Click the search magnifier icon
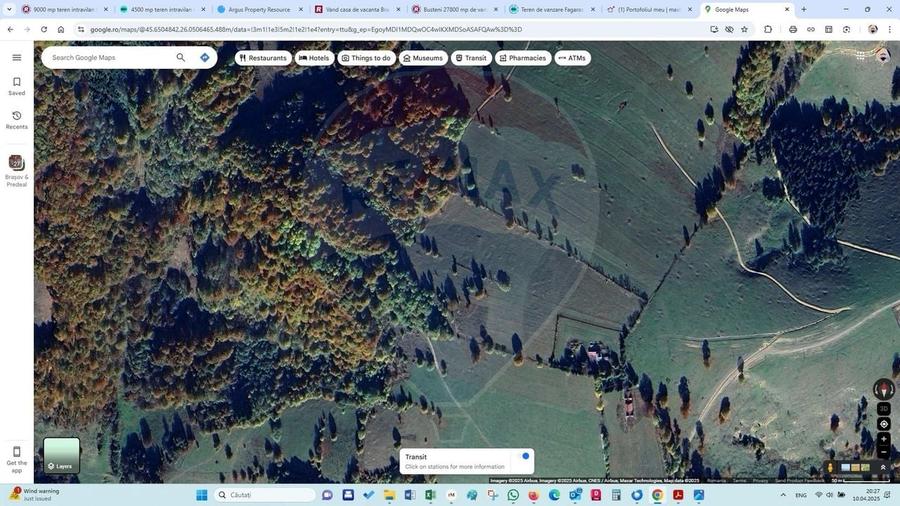The height and width of the screenshot is (506, 900). pyautogui.click(x=181, y=58)
